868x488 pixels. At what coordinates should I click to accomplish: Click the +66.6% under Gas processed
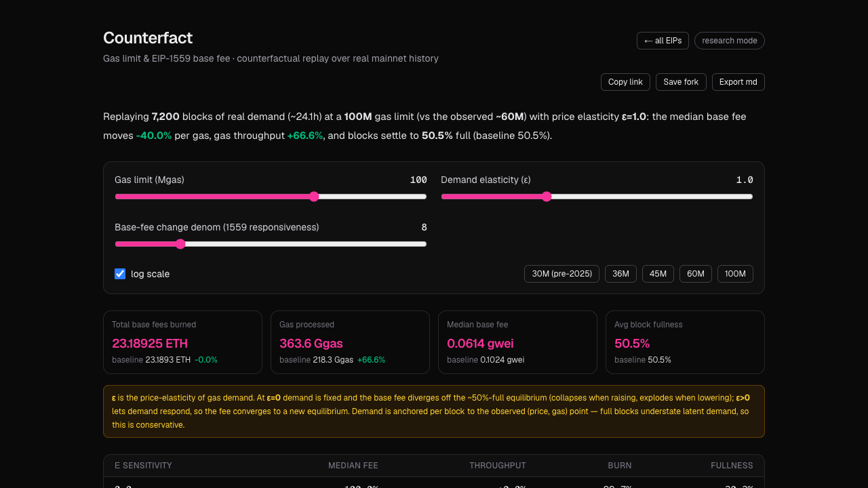pos(371,360)
